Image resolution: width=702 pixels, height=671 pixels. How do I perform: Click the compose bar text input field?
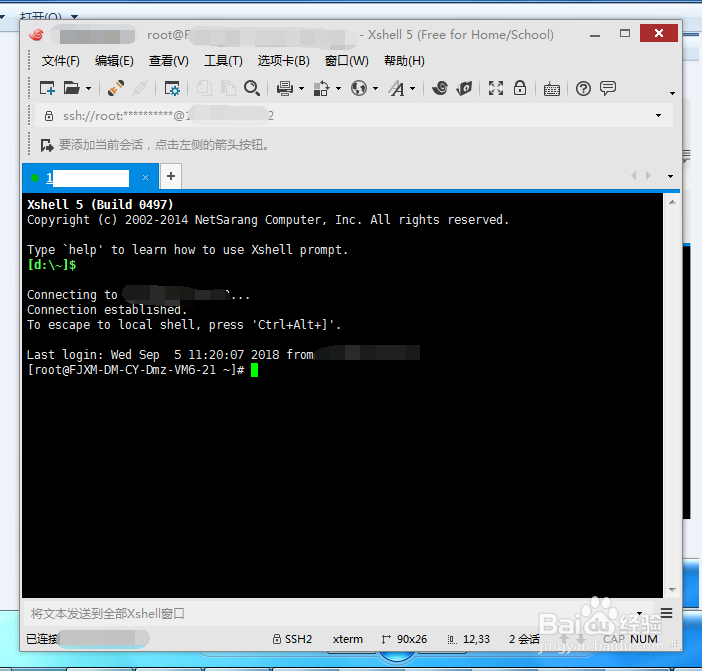[329, 614]
